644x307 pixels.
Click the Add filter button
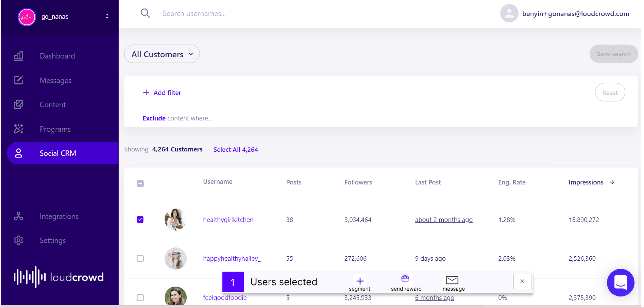162,93
